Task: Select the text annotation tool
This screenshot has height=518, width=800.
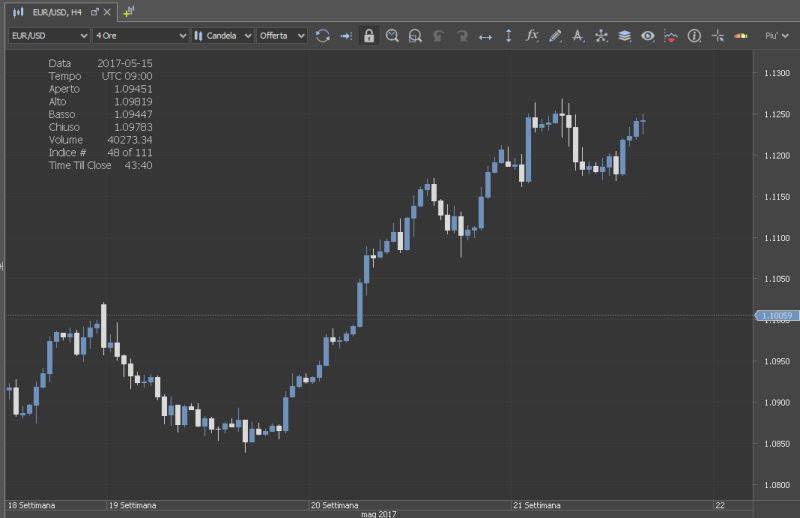Action: click(x=578, y=36)
